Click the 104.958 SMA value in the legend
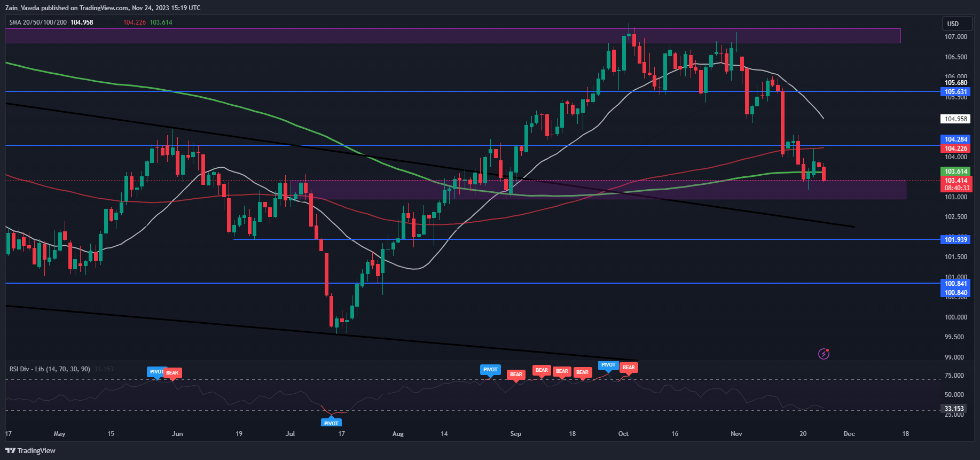This screenshot has width=980, height=460. pyautogui.click(x=82, y=22)
